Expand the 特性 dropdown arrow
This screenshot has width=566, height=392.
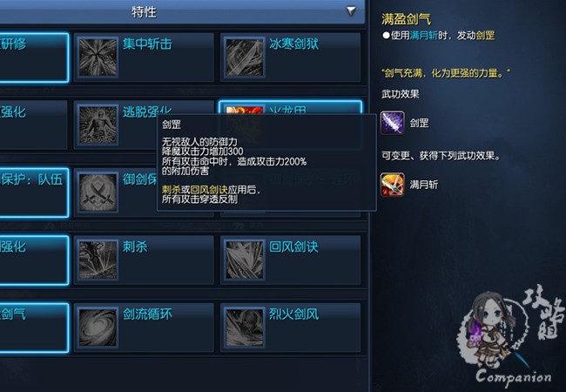pyautogui.click(x=351, y=11)
